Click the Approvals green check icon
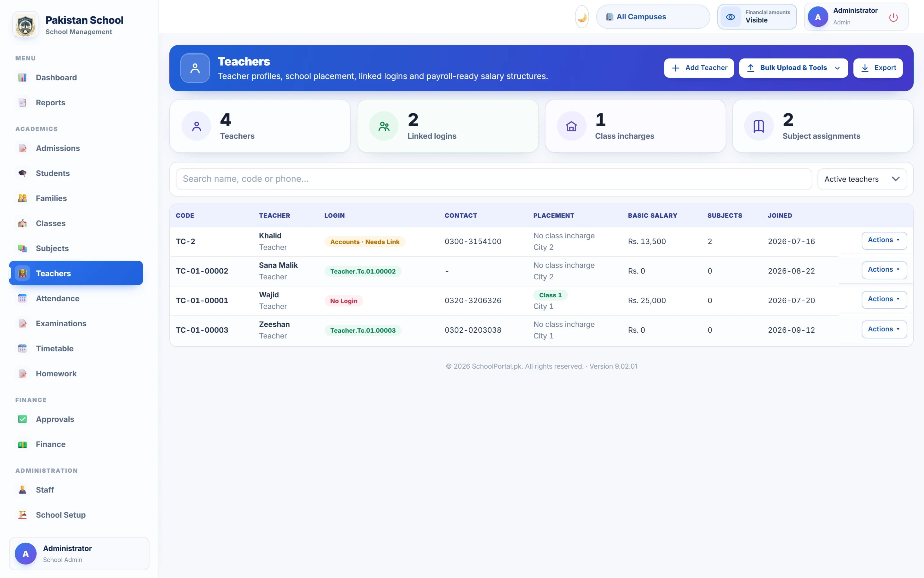Viewport: 924px width, 578px height. coord(22,419)
